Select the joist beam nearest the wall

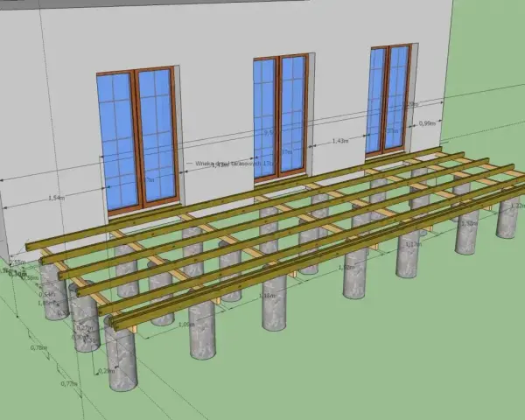(234, 198)
